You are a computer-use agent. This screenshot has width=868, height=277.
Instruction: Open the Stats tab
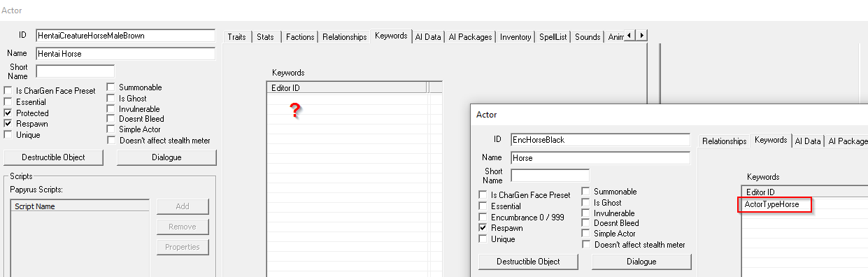point(265,37)
